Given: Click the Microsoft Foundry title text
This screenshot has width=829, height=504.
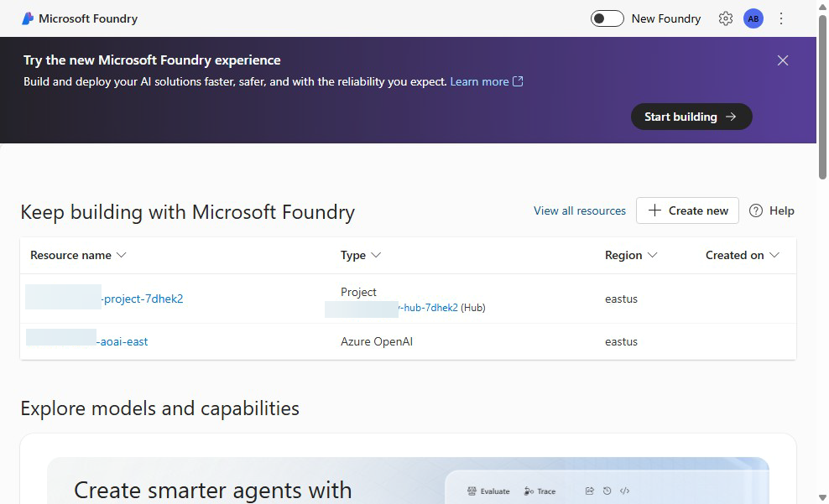Looking at the screenshot, I should (88, 18).
